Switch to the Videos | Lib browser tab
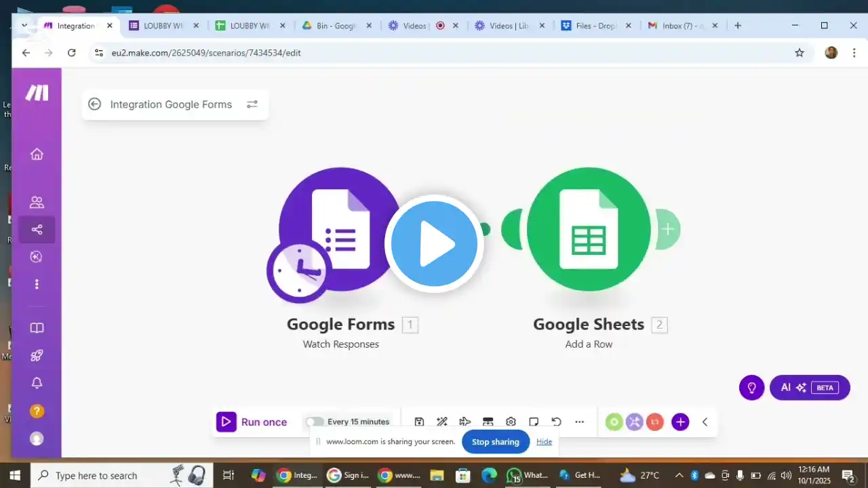868x488 pixels. [x=510, y=26]
